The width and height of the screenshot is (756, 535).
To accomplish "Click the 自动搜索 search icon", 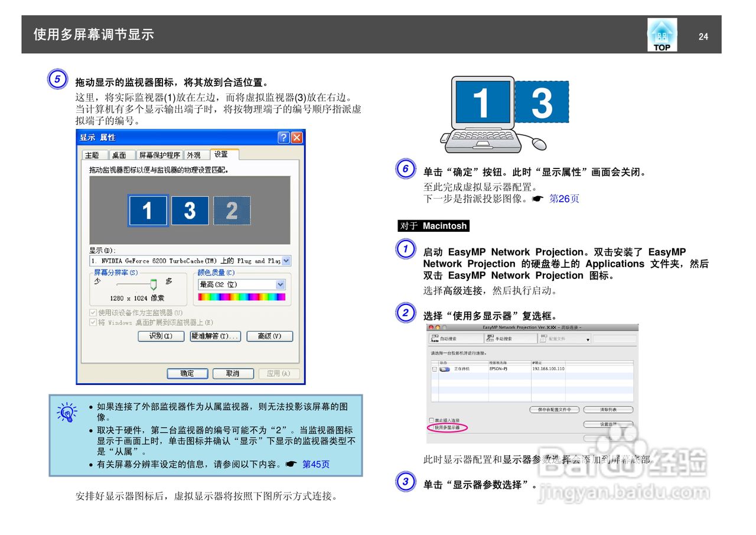I will point(436,338).
